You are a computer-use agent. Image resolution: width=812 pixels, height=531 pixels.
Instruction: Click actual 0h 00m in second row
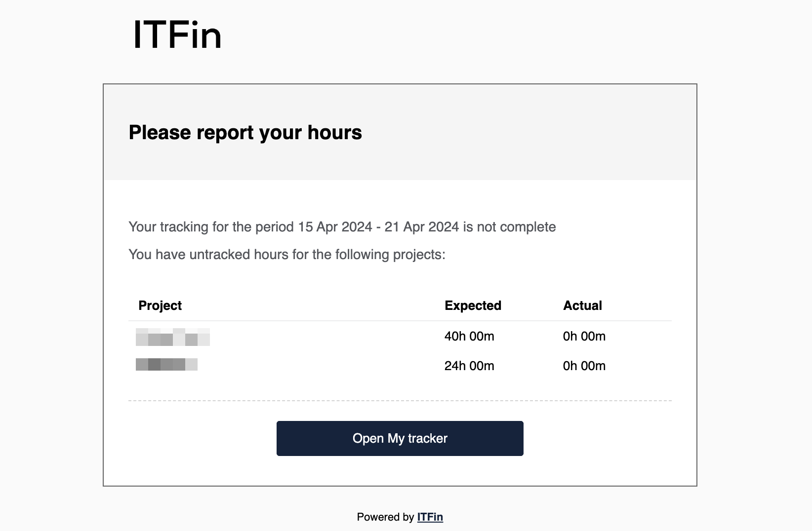tap(584, 366)
